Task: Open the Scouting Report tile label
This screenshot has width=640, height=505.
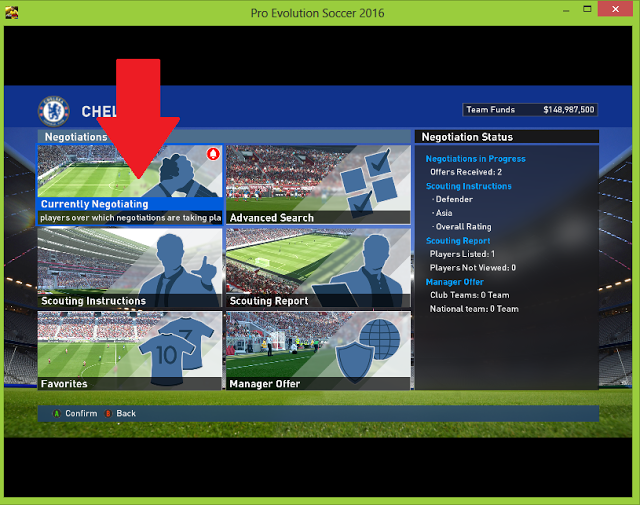Action: pyautogui.click(x=269, y=301)
